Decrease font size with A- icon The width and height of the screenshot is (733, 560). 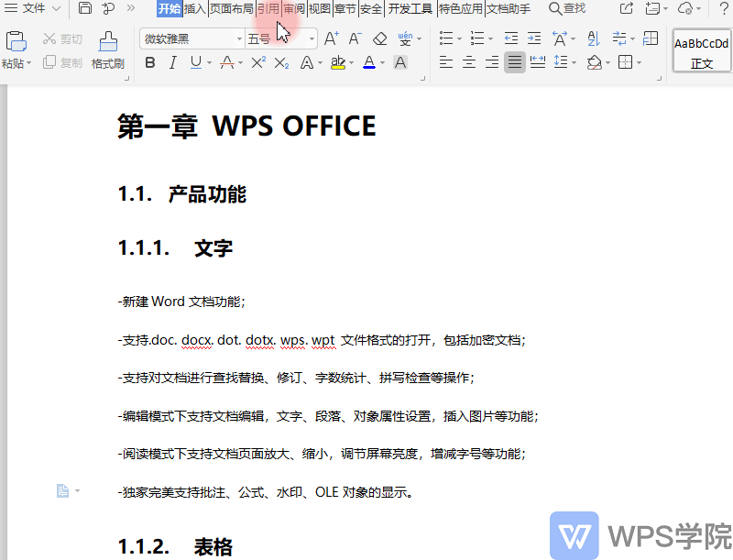356,38
